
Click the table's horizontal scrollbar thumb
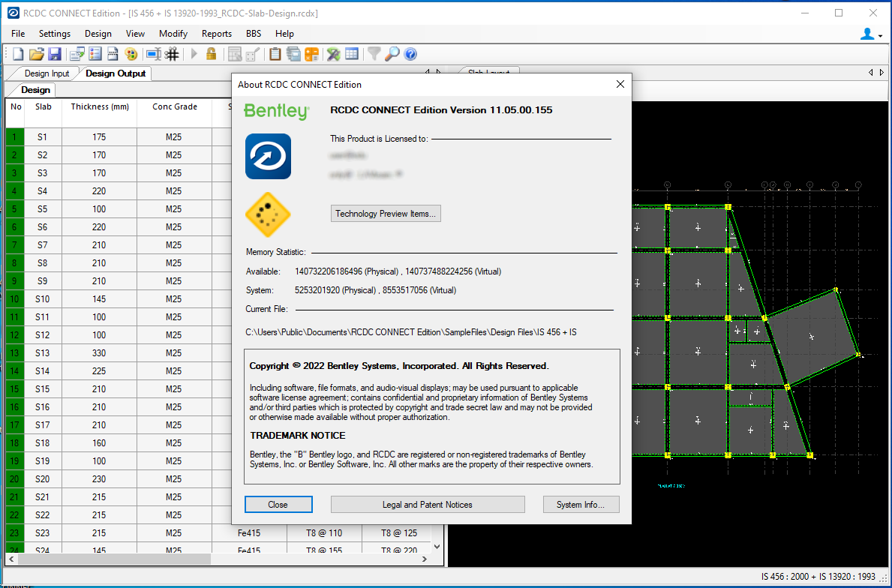(x=114, y=559)
